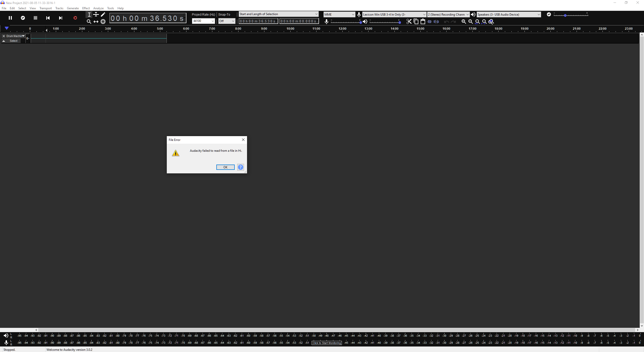Toggle the Loop button icon
The width and height of the screenshot is (644, 352).
point(23,18)
